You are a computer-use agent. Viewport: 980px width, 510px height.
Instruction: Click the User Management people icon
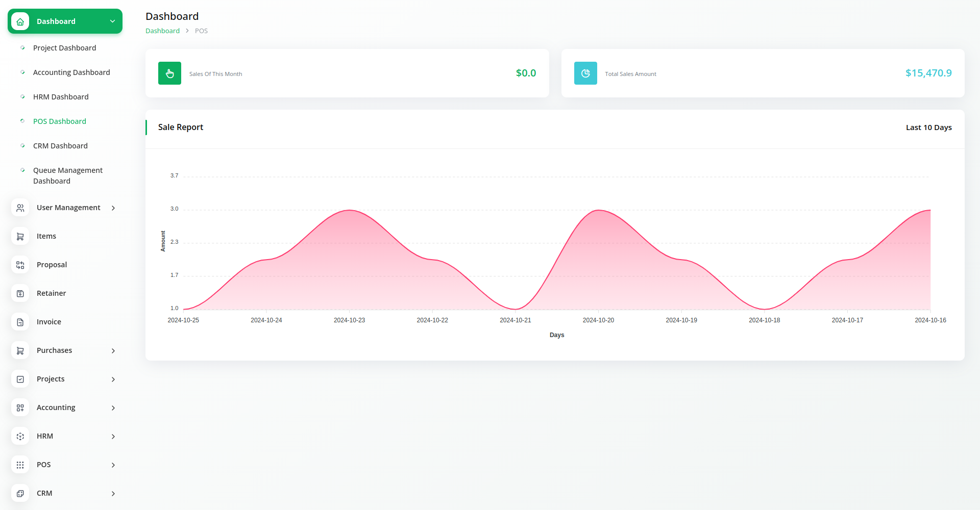click(x=20, y=208)
